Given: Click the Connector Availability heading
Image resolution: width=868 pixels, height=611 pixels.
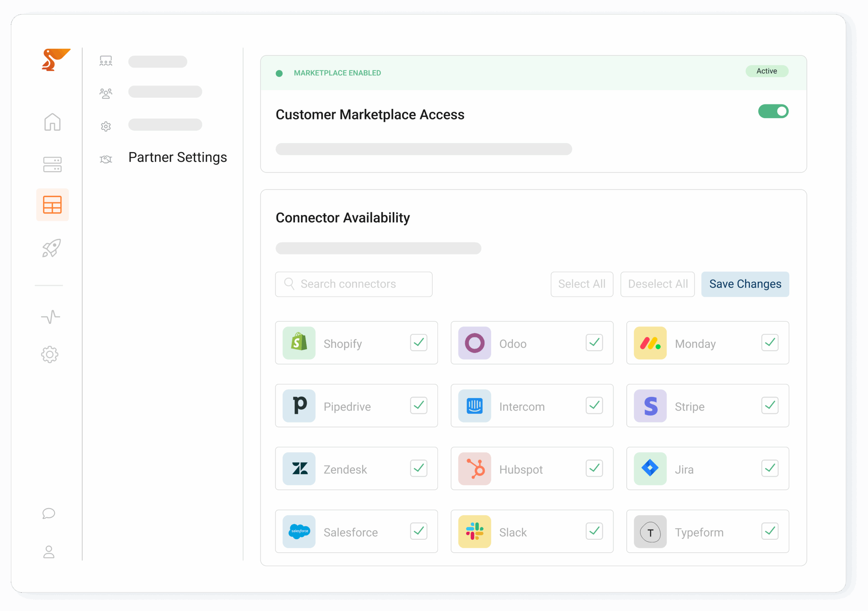Looking at the screenshot, I should pos(342,217).
